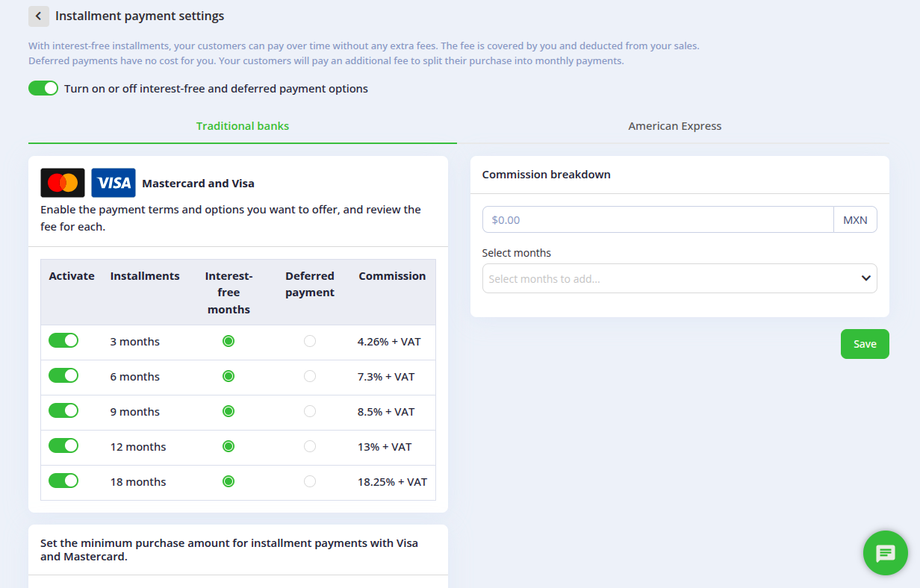Disable the 12 months installment toggle

[x=63, y=445]
